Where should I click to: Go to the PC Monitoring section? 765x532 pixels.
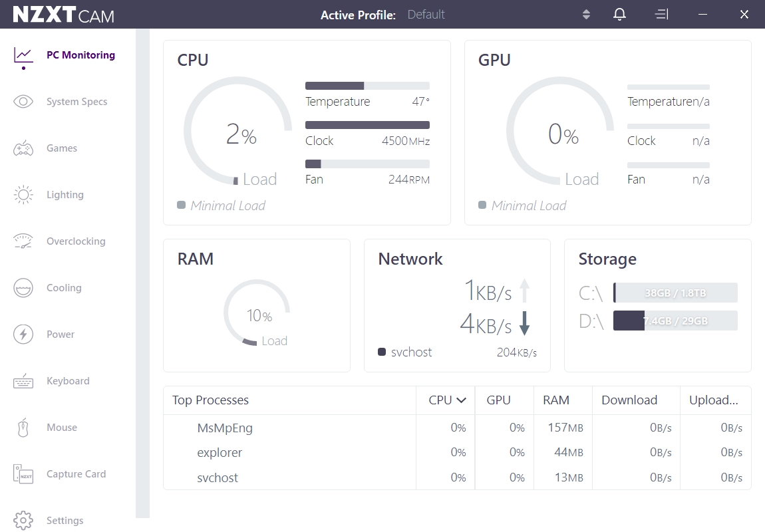point(81,55)
